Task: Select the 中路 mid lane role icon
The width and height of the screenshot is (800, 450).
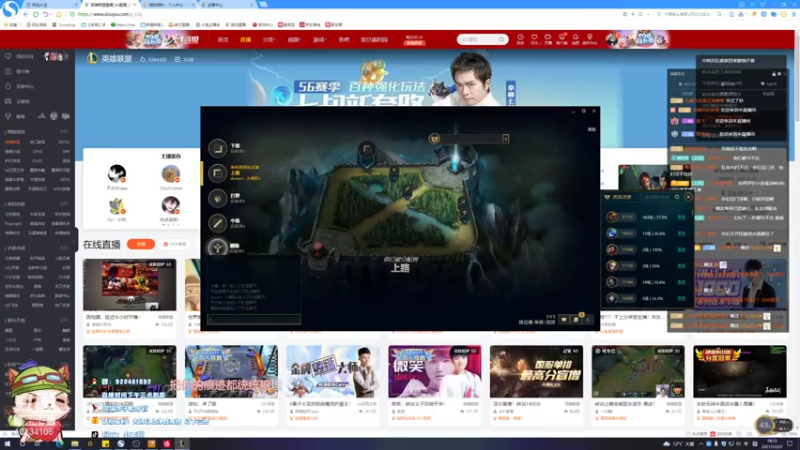Action: [x=217, y=223]
